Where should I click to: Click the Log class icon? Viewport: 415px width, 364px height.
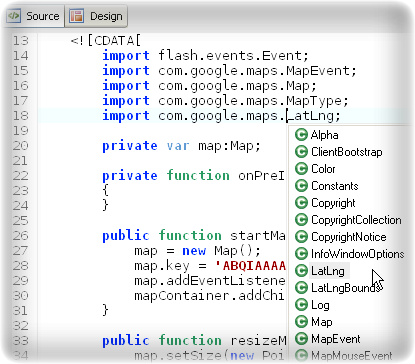(x=301, y=305)
